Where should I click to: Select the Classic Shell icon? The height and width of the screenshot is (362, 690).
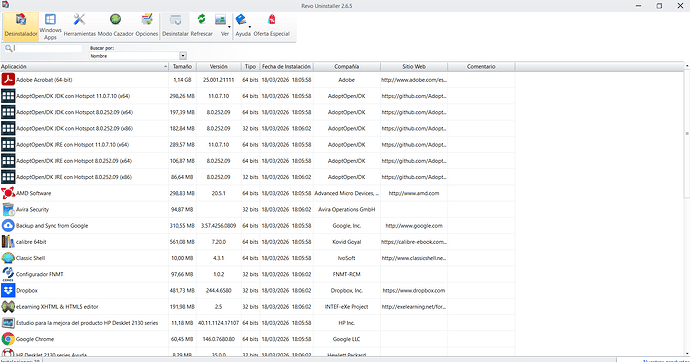[x=8, y=258]
